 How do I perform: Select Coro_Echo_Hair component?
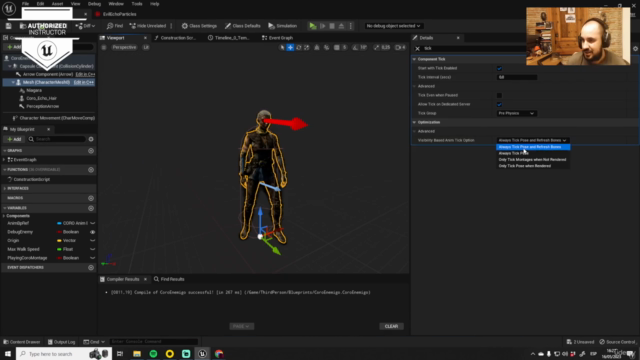coord(41,98)
